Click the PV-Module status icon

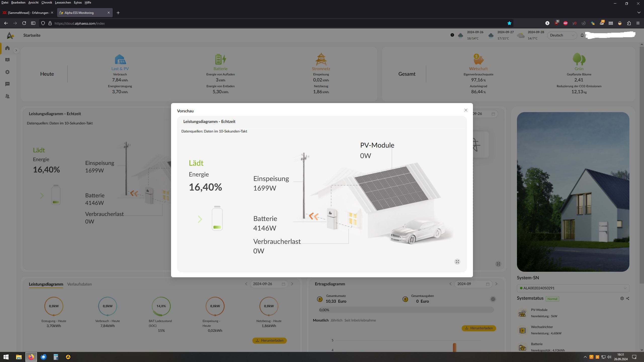click(x=522, y=313)
